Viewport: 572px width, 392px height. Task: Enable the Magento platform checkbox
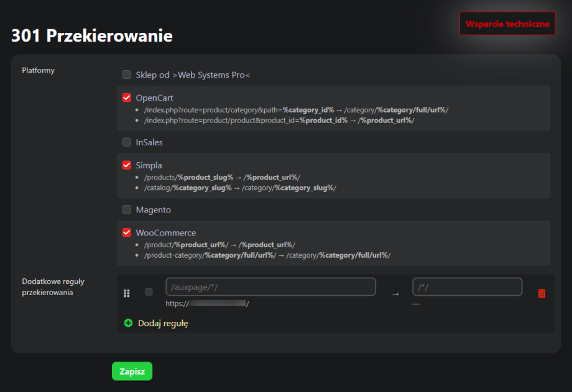pyautogui.click(x=127, y=210)
